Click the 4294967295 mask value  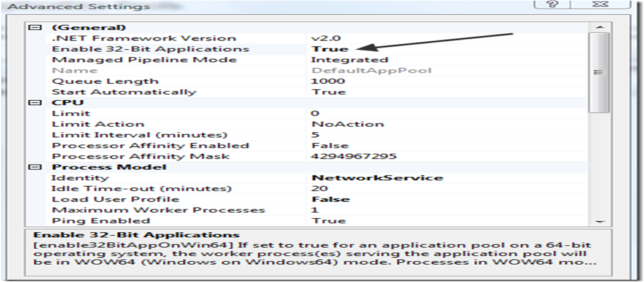[354, 156]
